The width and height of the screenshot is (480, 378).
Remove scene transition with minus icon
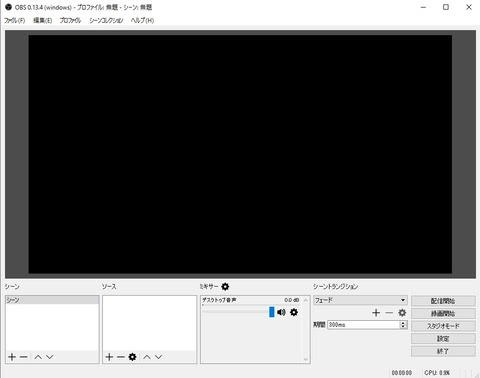click(x=389, y=313)
